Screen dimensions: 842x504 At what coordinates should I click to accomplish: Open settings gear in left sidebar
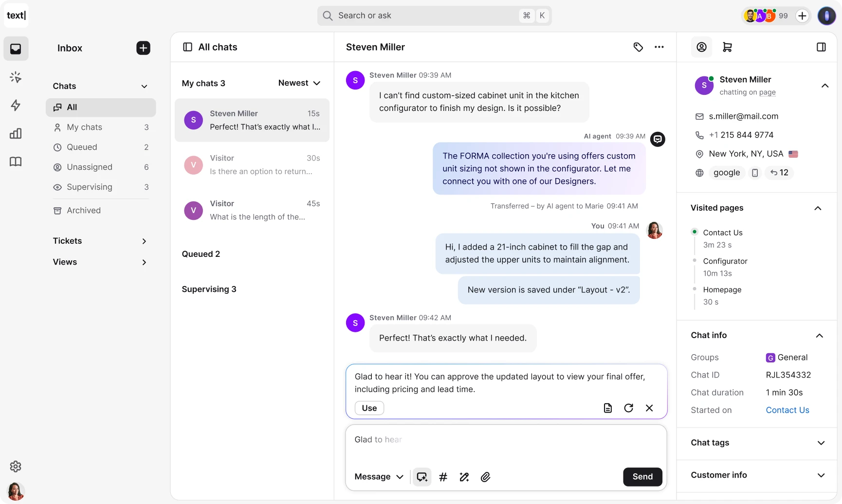click(16, 466)
